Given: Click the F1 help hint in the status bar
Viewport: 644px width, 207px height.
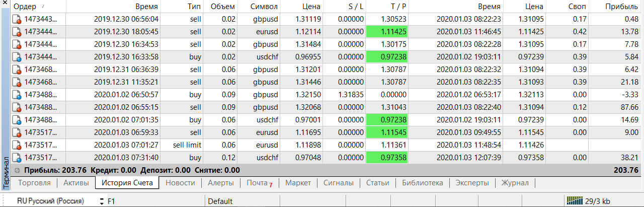Looking at the screenshot, I should (x=111, y=201).
